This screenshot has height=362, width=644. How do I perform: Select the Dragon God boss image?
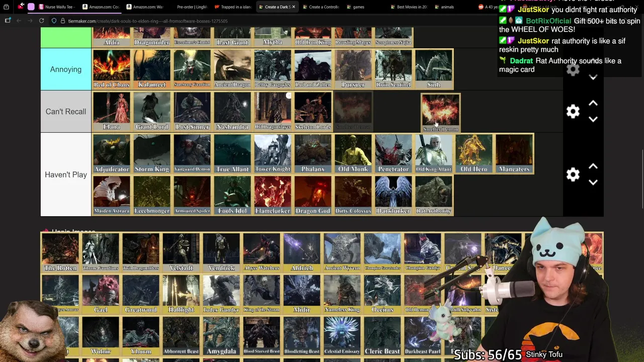click(x=312, y=195)
